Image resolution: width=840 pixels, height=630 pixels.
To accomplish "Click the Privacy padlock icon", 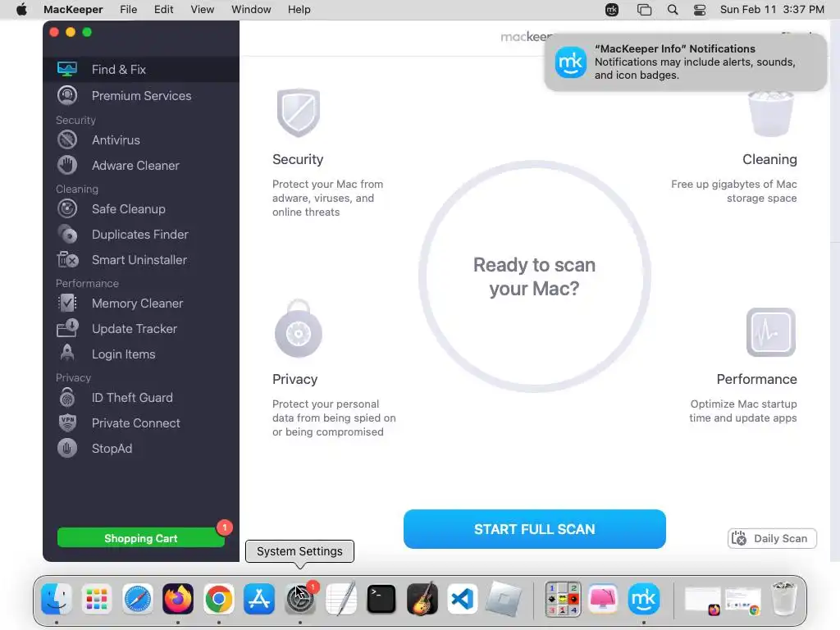I will click(299, 328).
